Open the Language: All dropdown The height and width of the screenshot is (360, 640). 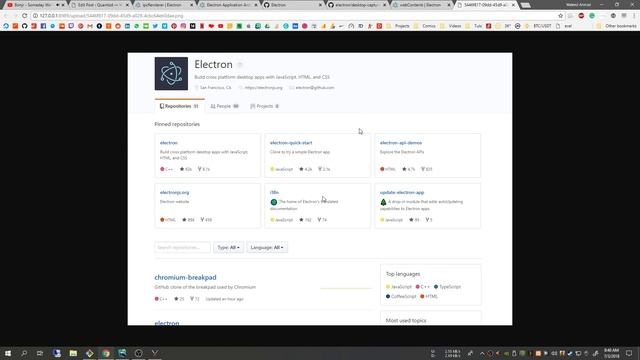267,247
